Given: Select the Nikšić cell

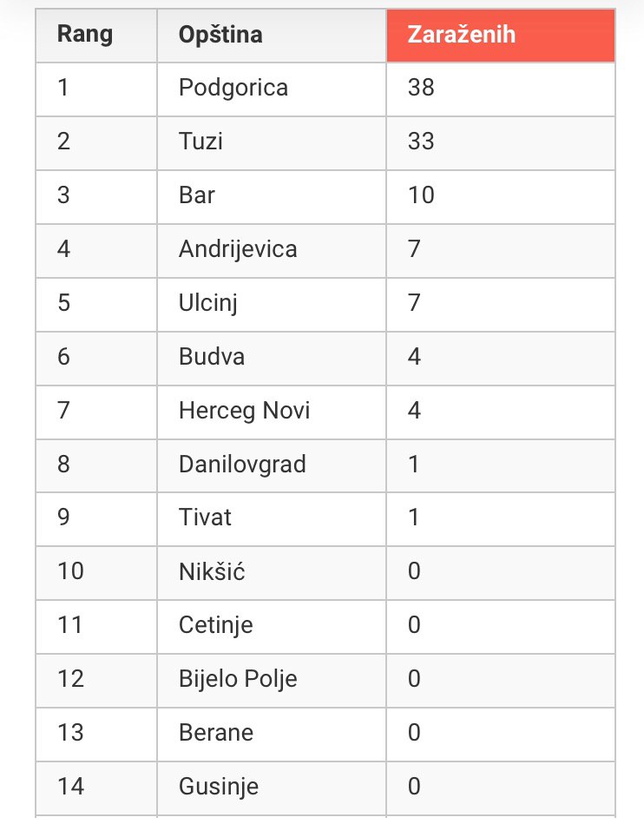Looking at the screenshot, I should pyautogui.click(x=272, y=573).
